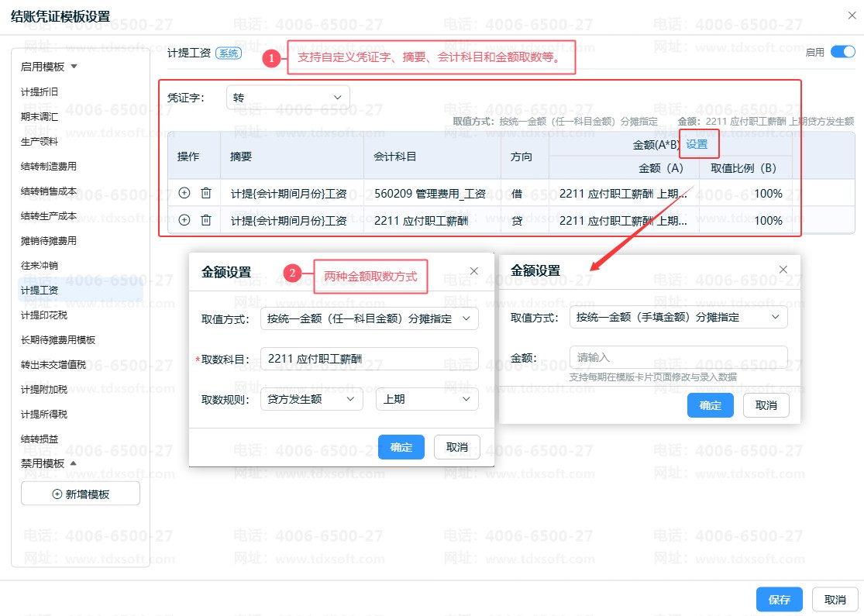864x616 pixels.
Task: Open the 凭证字 dropdown
Action: click(x=287, y=98)
